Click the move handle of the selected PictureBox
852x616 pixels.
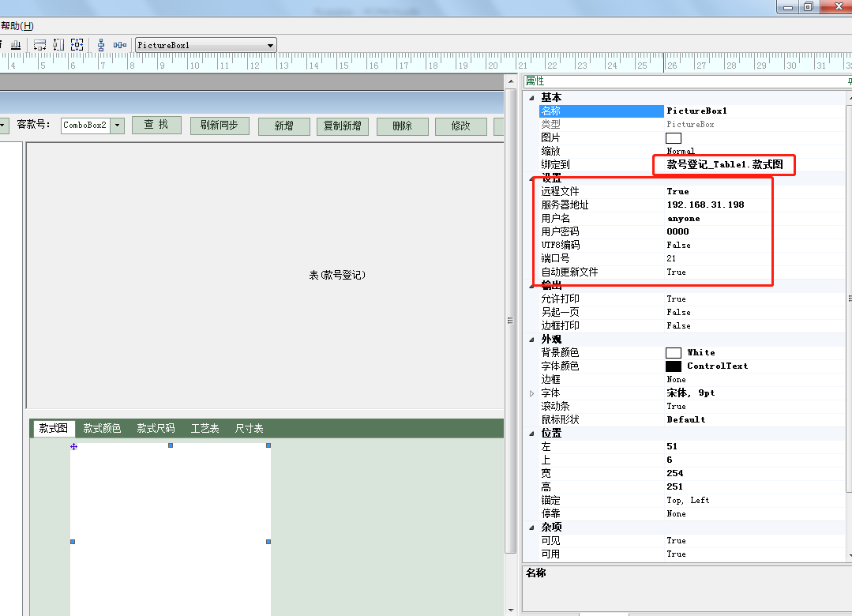(73, 446)
